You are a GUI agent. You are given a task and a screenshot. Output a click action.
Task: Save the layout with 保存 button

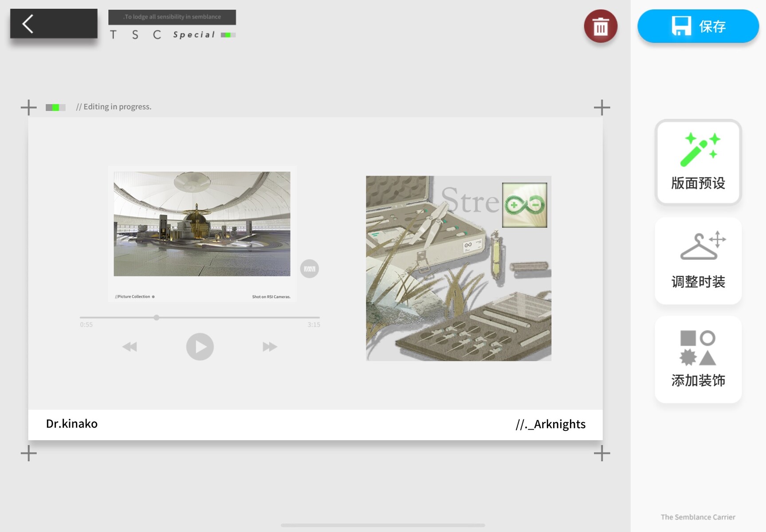(698, 27)
